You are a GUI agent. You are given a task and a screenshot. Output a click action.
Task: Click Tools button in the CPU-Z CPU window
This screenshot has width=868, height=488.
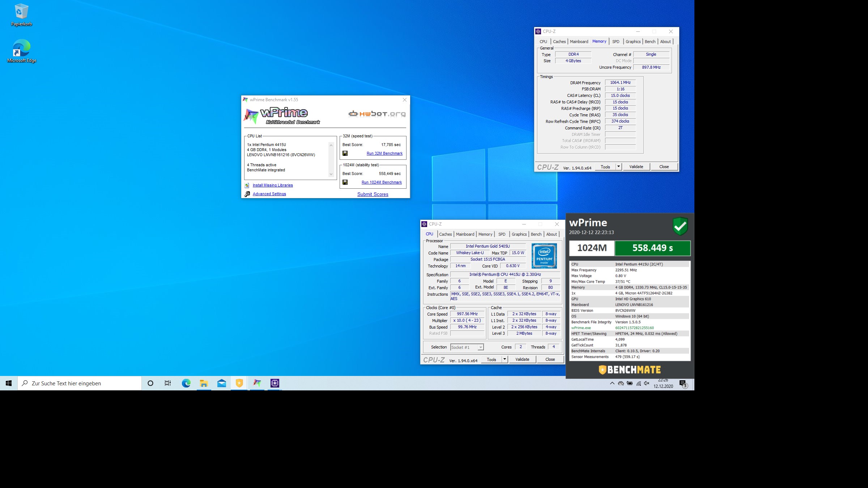[x=492, y=359]
